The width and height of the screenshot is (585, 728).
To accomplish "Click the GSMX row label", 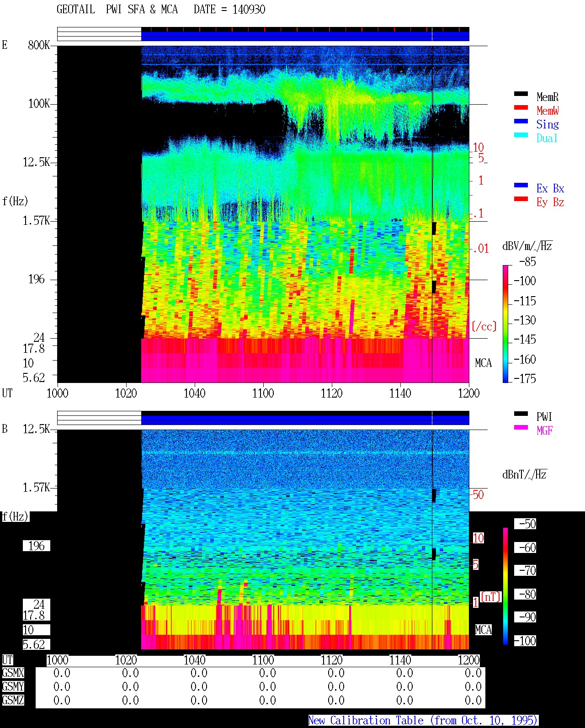I will click(x=13, y=673).
